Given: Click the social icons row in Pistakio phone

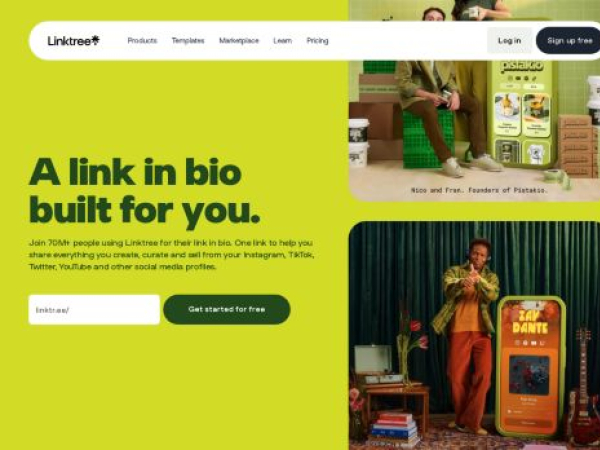Looking at the screenshot, I should 522,78.
